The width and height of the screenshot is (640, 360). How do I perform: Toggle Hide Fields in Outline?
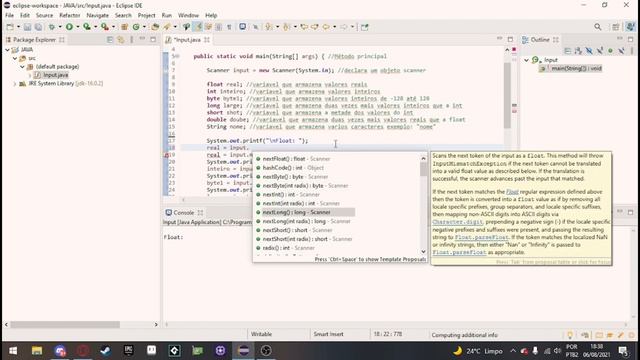[x=589, y=51]
